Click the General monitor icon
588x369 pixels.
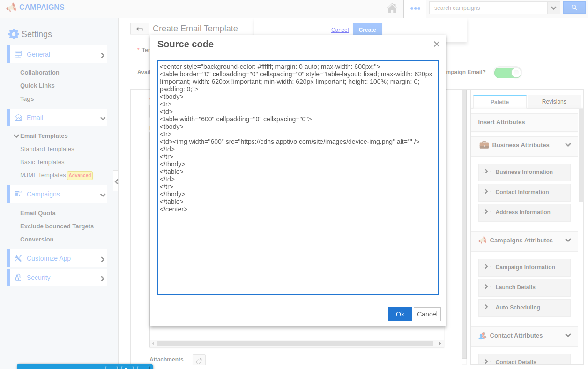[18, 54]
